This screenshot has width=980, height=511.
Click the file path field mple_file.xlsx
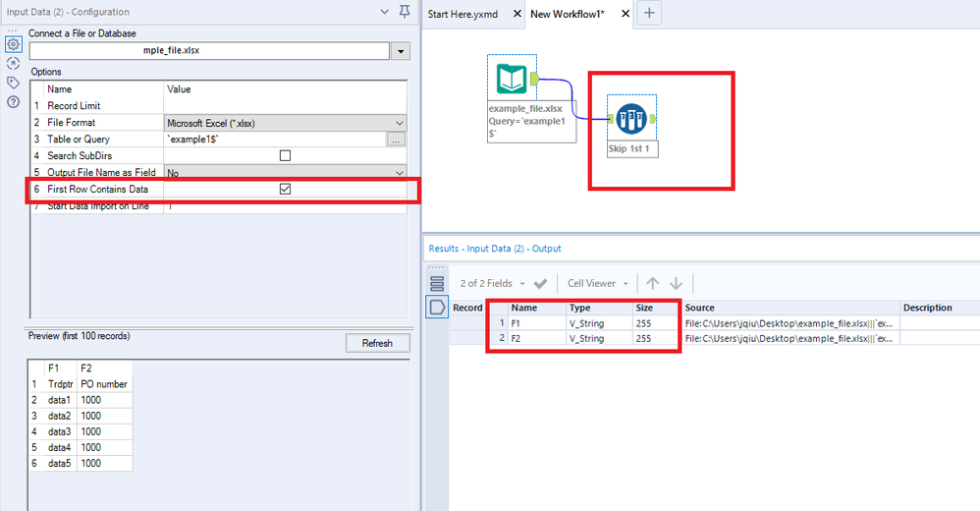coord(209,51)
